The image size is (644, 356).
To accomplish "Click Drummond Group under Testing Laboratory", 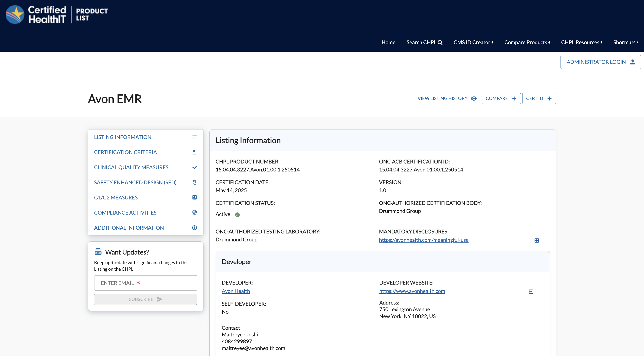I will tap(236, 240).
